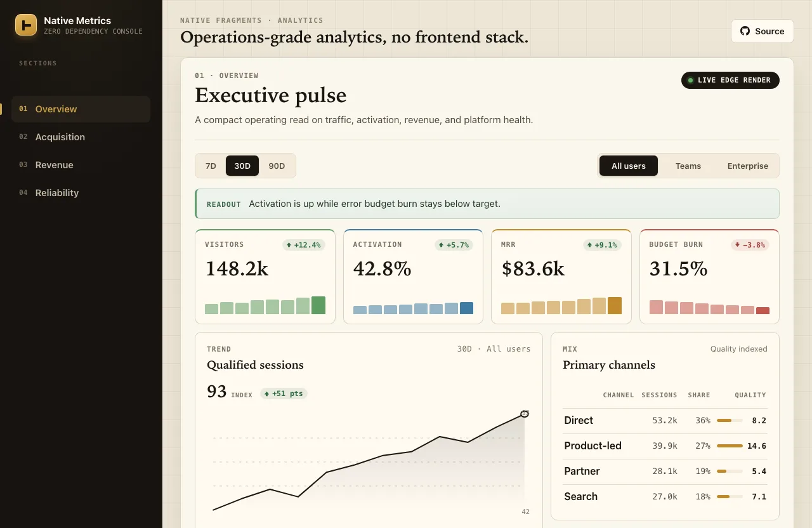Image resolution: width=812 pixels, height=528 pixels.
Task: Click the Primary channels heading
Action: [609, 365]
